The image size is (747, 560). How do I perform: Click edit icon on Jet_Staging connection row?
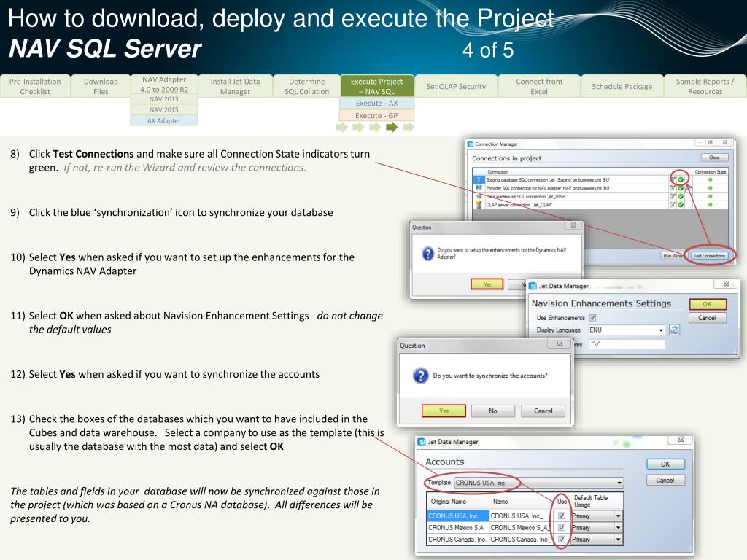[x=673, y=179]
